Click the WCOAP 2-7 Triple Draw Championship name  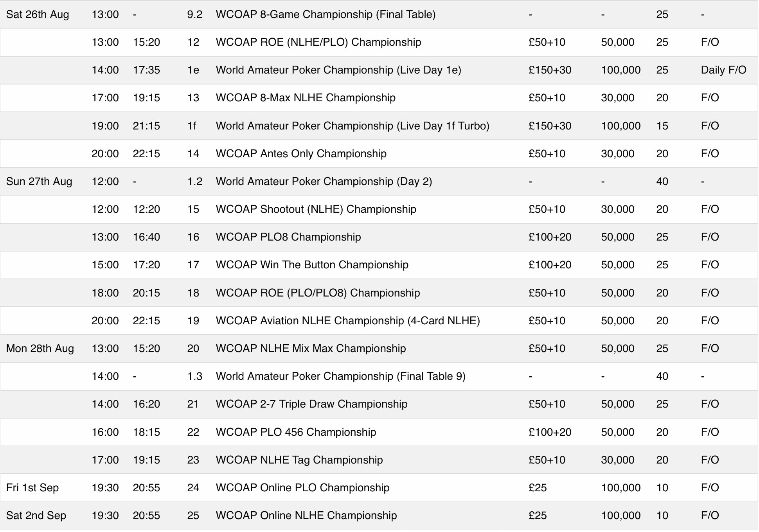point(311,404)
